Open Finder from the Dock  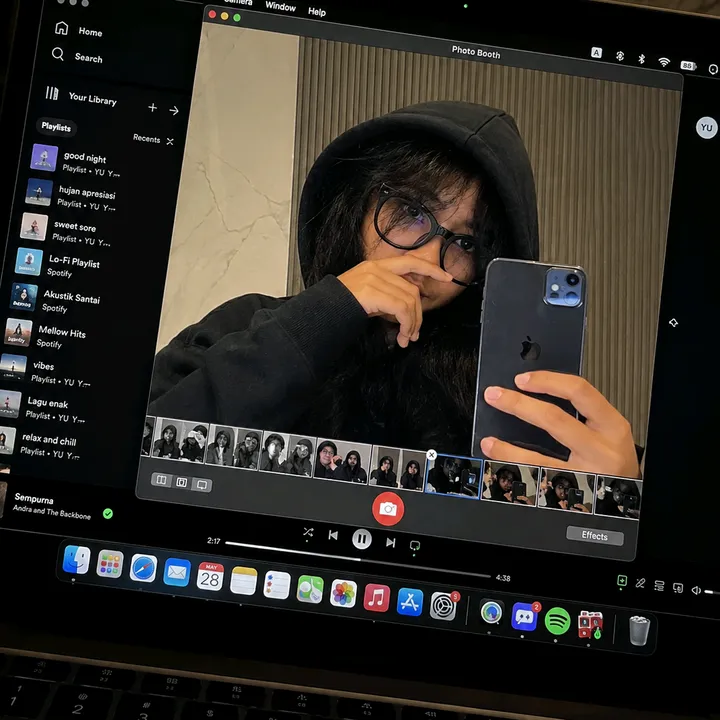(76, 559)
